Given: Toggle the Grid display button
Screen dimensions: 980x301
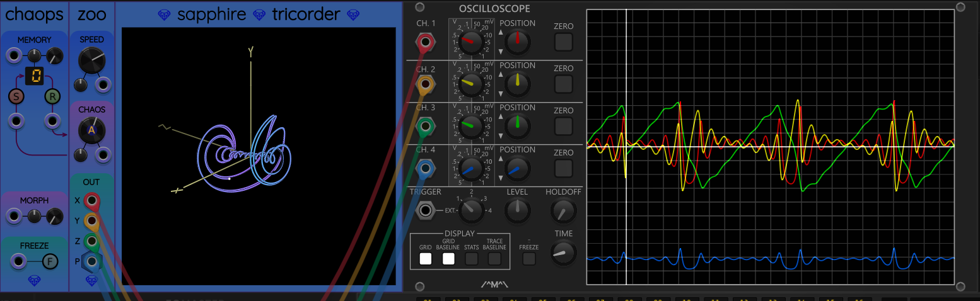Looking at the screenshot, I should [x=426, y=258].
